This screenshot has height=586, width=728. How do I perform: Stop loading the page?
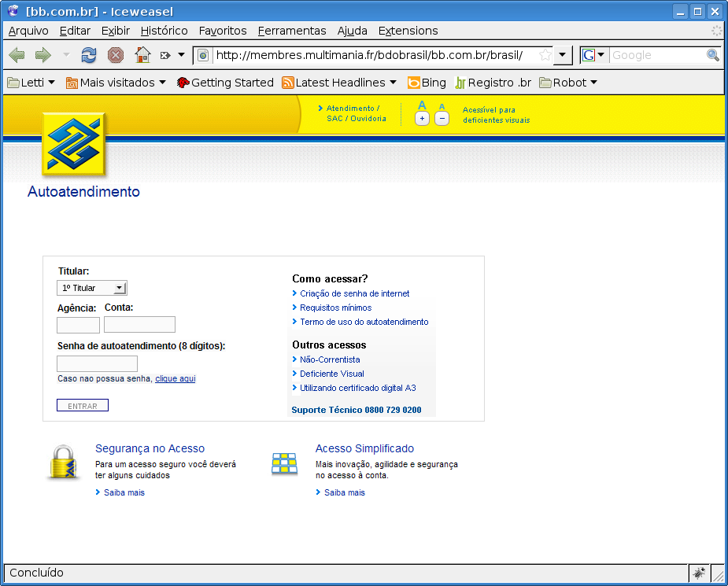(116, 55)
